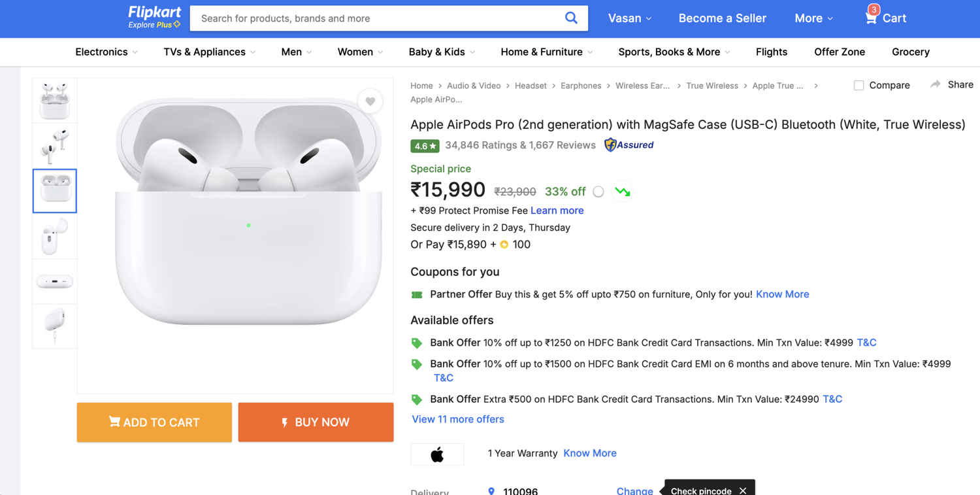The width and height of the screenshot is (980, 495).
Task: Expand the Vasan account dropdown
Action: pyautogui.click(x=630, y=18)
